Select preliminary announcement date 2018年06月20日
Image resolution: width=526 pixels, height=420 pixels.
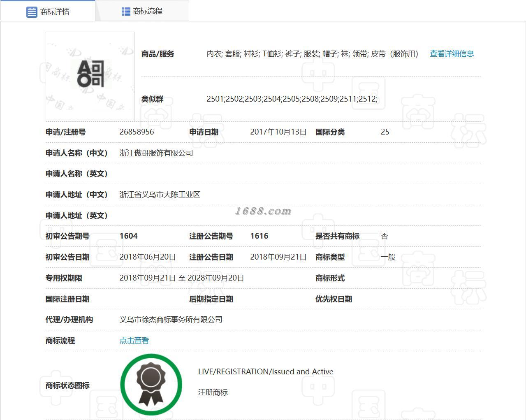148,257
